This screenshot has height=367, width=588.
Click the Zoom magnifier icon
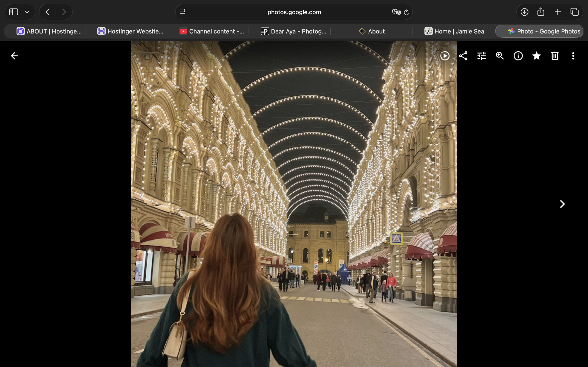[x=500, y=56]
